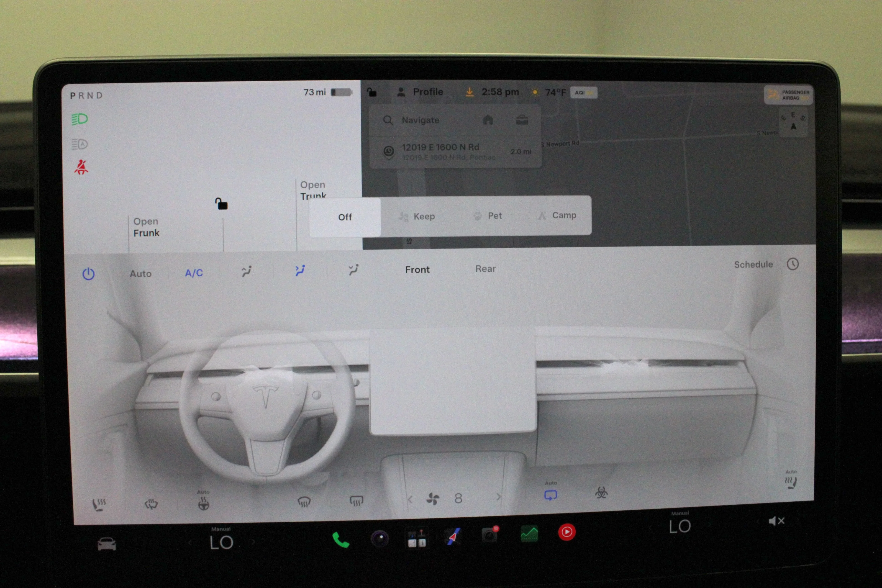The image size is (882, 588).
Task: Open the Schedule clock icon
Action: [x=792, y=264]
